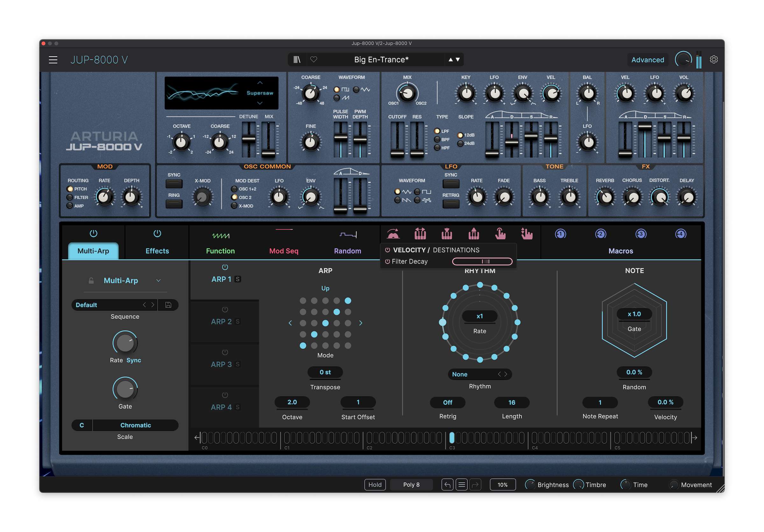Save the sequence with disk icon
The image size is (764, 532).
point(168,305)
